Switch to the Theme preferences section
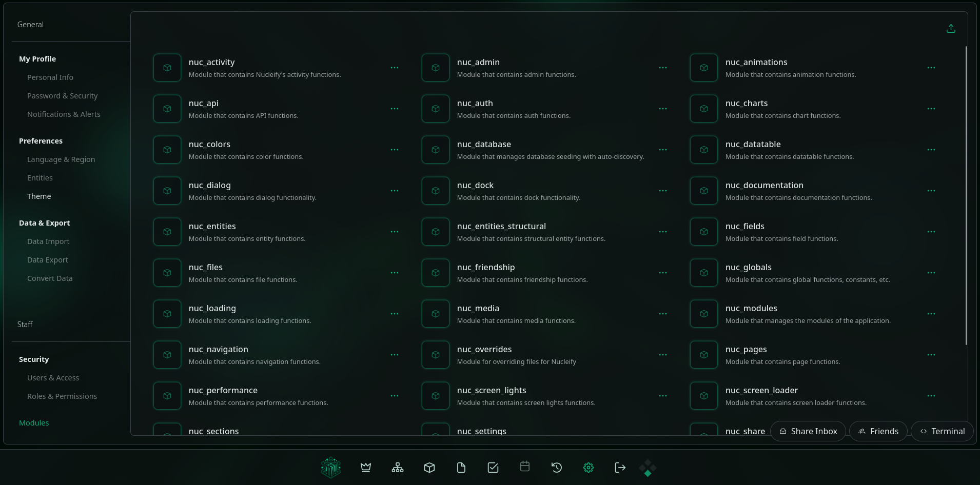Image resolution: width=980 pixels, height=485 pixels. point(39,196)
